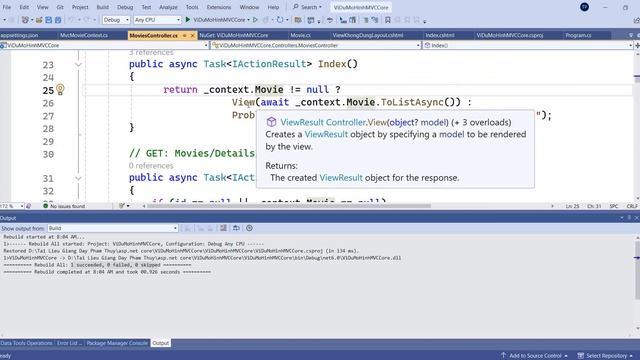
Task: Open the Tools menu
Action: (192, 7)
